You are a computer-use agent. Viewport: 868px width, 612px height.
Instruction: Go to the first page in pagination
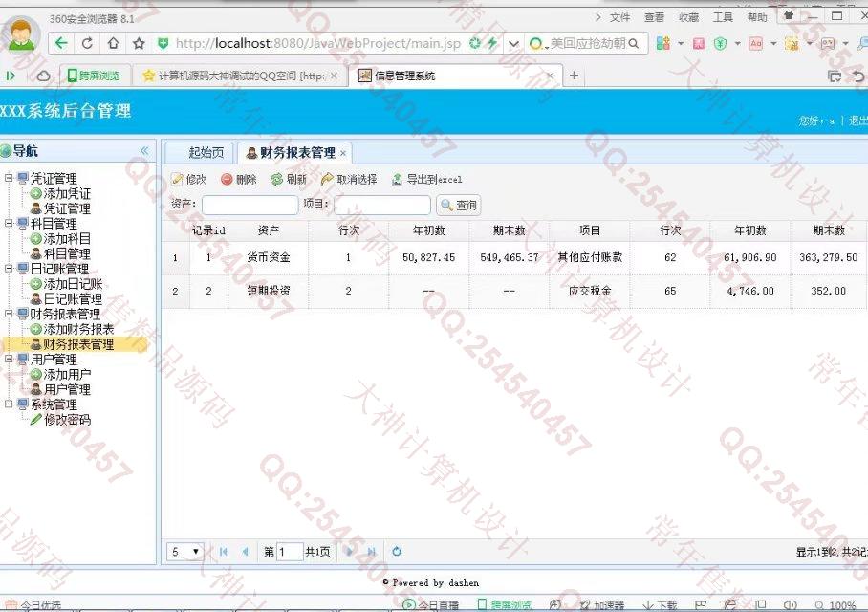[223, 552]
